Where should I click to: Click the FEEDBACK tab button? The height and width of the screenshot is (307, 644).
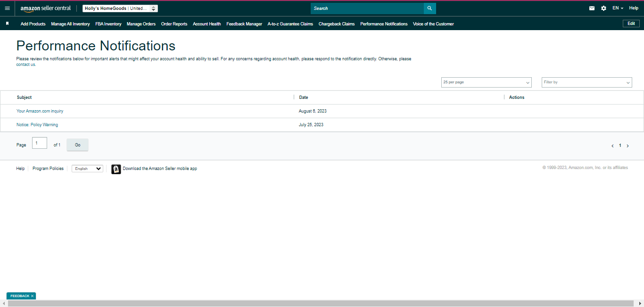pyautogui.click(x=19, y=296)
